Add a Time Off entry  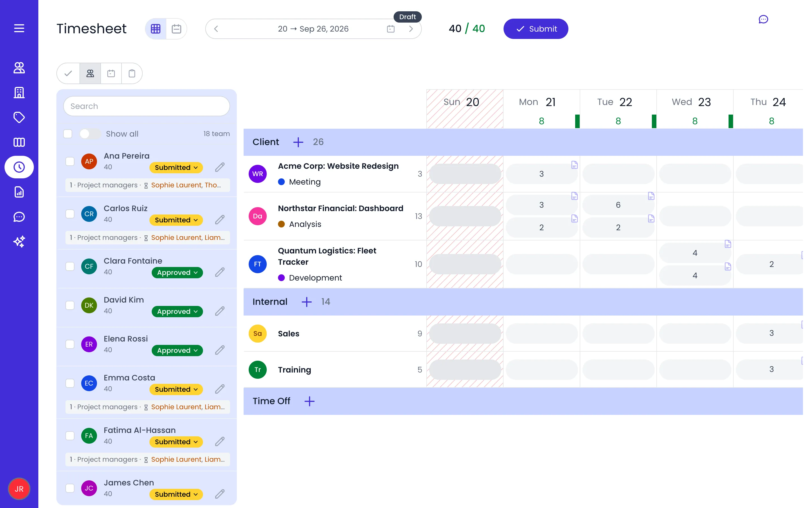click(309, 401)
